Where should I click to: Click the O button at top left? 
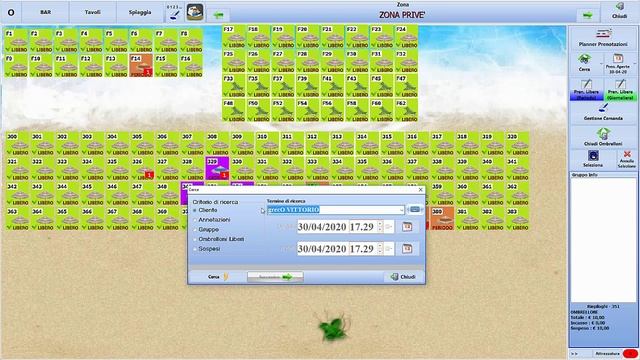point(11,12)
